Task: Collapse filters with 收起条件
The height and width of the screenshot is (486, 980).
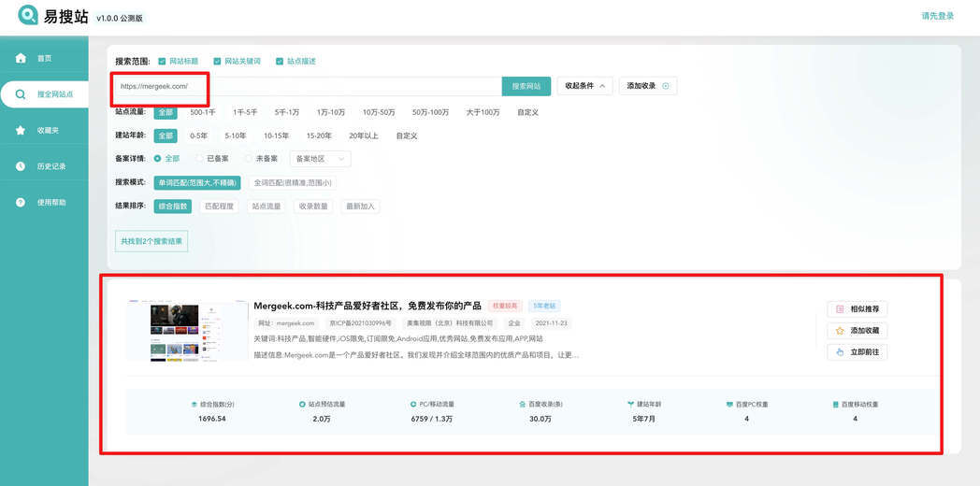Action: click(x=584, y=86)
